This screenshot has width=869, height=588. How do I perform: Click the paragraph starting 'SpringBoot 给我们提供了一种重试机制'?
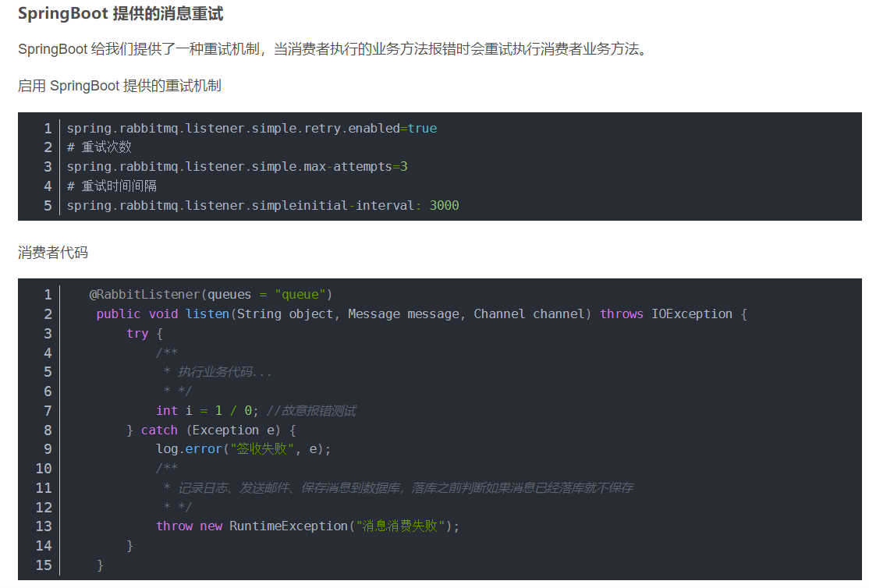click(332, 49)
